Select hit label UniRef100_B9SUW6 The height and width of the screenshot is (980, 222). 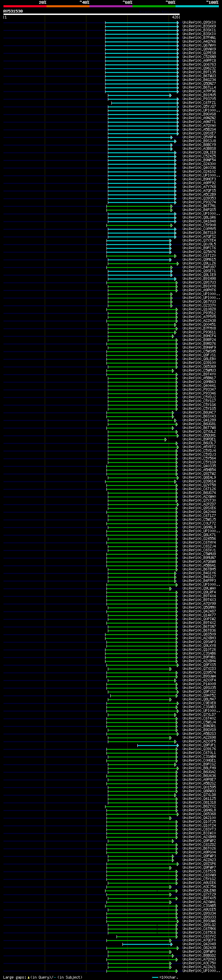pos(199,921)
